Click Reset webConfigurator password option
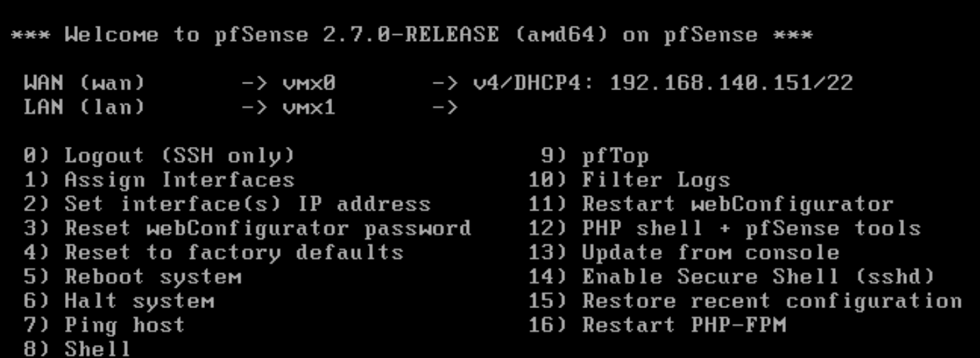The image size is (980, 358). pyautogui.click(x=247, y=228)
